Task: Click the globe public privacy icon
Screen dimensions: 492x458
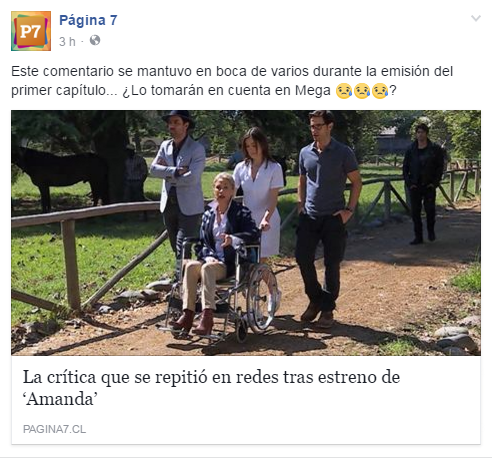Action: click(95, 40)
